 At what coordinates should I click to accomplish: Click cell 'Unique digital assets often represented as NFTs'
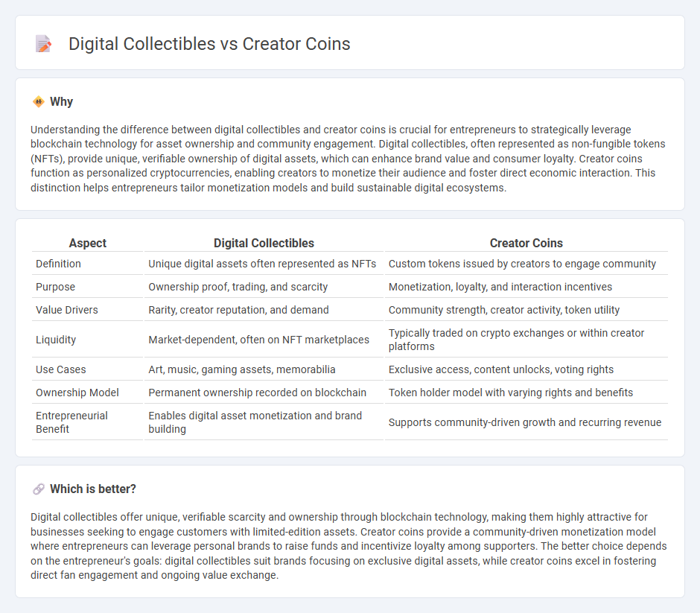[262, 264]
